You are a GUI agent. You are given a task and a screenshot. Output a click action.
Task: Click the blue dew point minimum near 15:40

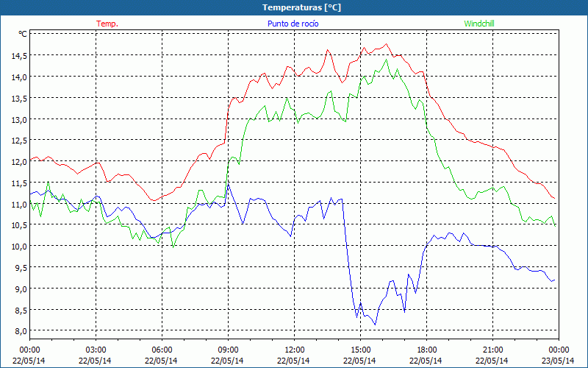pos(375,325)
